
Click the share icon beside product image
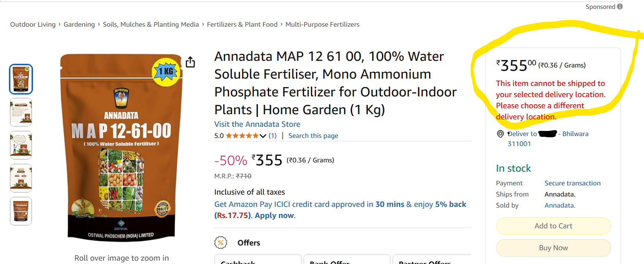pos(190,62)
